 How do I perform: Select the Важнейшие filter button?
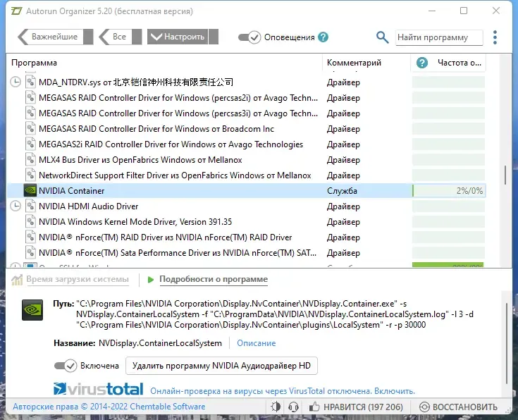pos(50,37)
